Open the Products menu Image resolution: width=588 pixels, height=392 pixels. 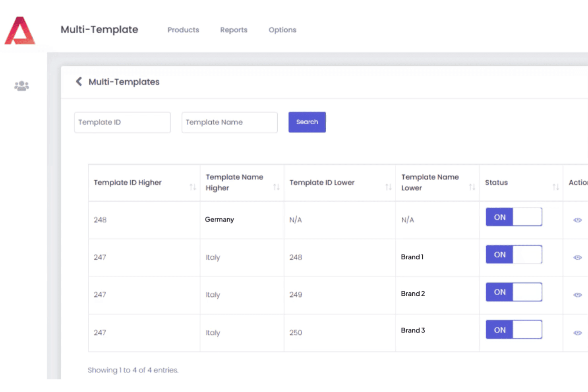pyautogui.click(x=183, y=30)
